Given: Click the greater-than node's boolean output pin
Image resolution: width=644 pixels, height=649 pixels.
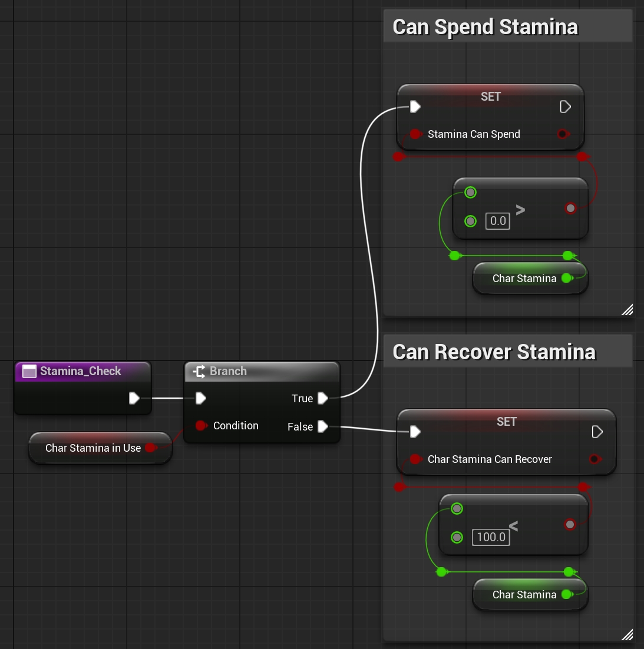Looking at the screenshot, I should pyautogui.click(x=570, y=208).
